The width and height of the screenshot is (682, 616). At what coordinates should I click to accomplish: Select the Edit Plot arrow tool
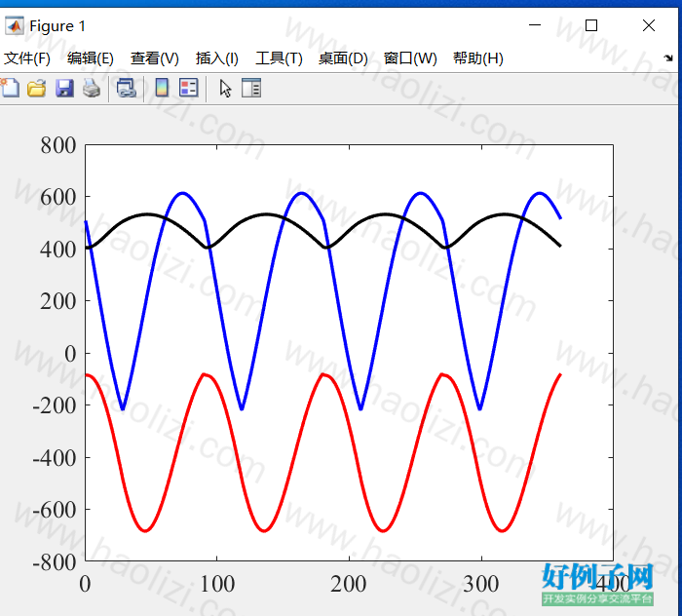tap(225, 89)
